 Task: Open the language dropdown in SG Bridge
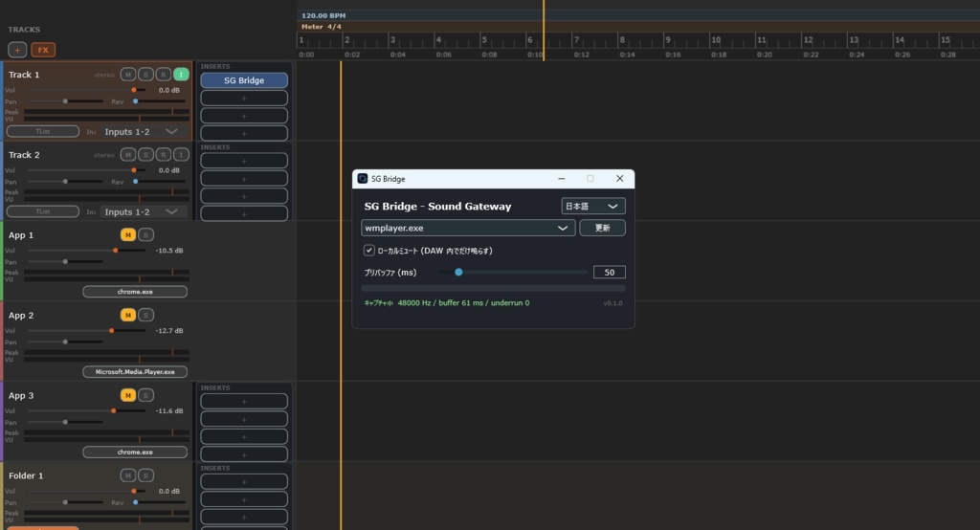(593, 207)
